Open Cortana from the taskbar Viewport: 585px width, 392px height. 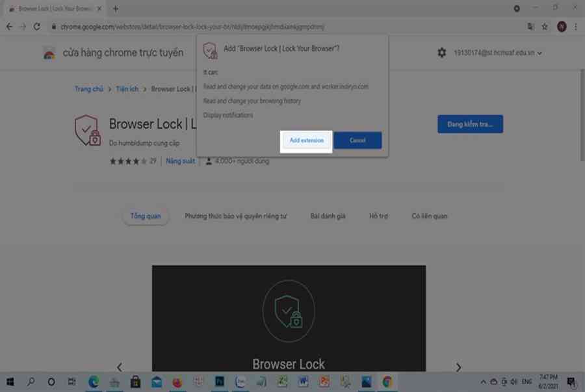[x=51, y=382]
